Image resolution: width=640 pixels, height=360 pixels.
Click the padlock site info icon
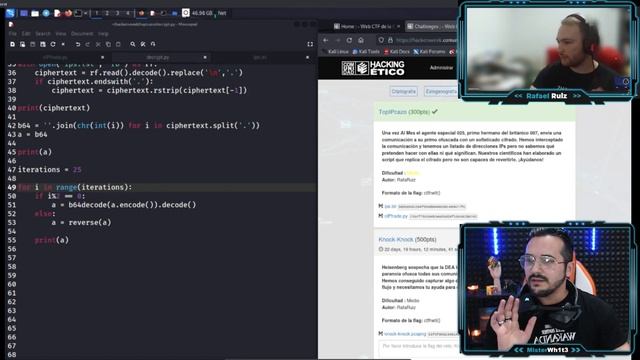[x=390, y=40]
